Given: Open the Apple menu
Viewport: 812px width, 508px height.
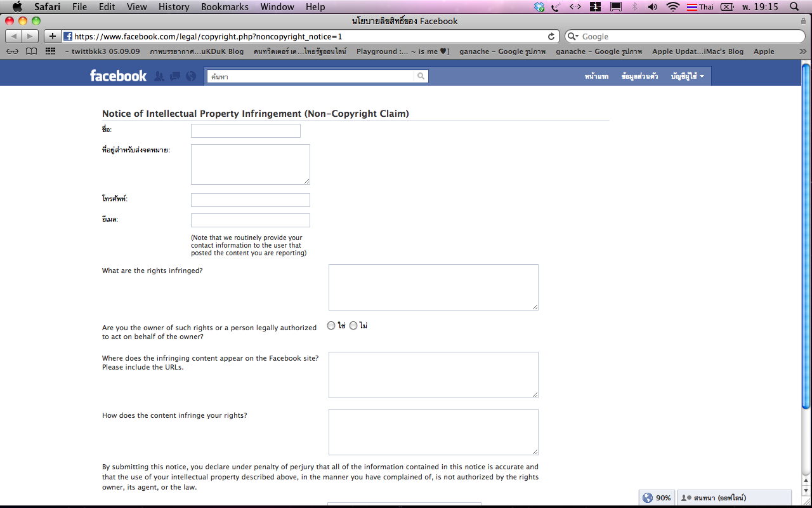Looking at the screenshot, I should 17,7.
